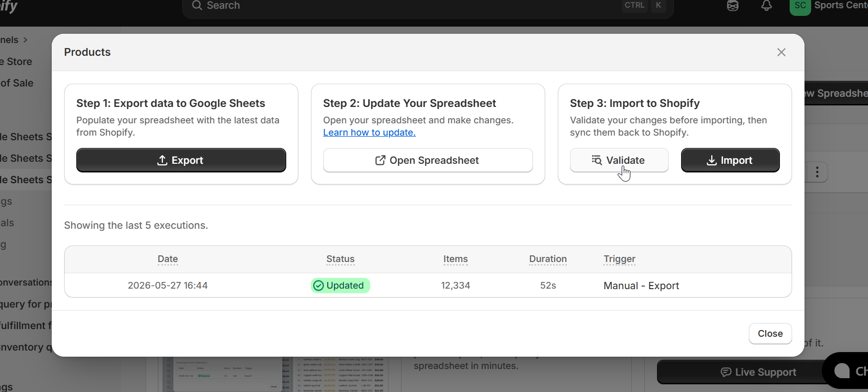Click the three-dot more options button
The image size is (868, 392).
coord(817,172)
